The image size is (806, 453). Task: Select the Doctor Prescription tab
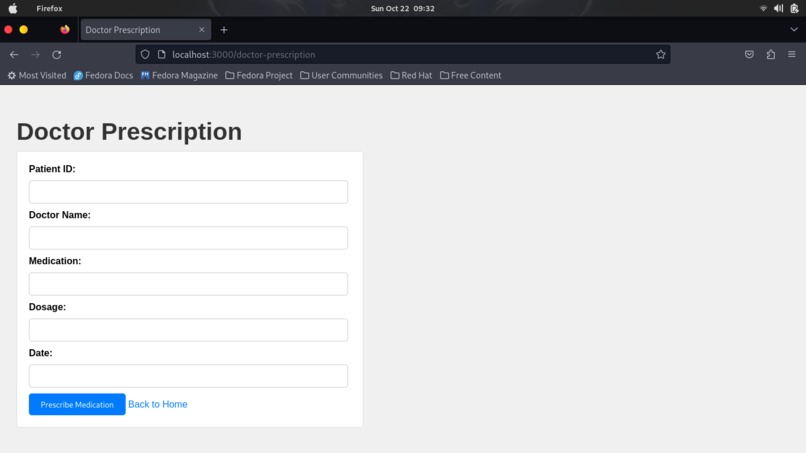[x=145, y=30]
